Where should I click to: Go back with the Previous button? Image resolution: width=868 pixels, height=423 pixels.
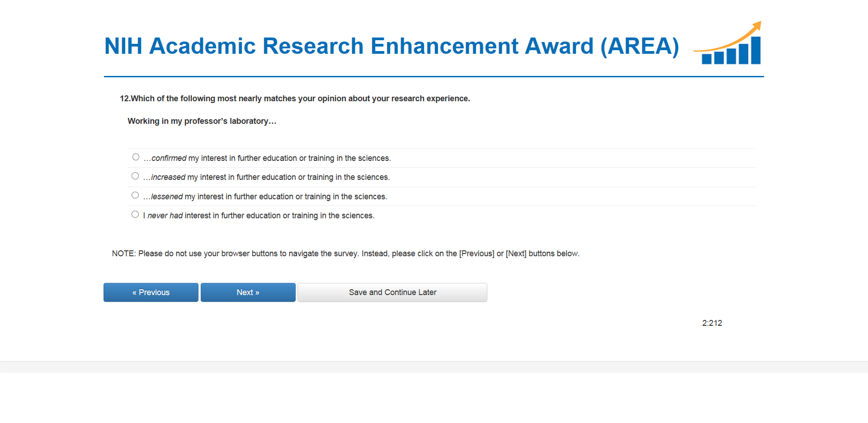click(x=151, y=292)
